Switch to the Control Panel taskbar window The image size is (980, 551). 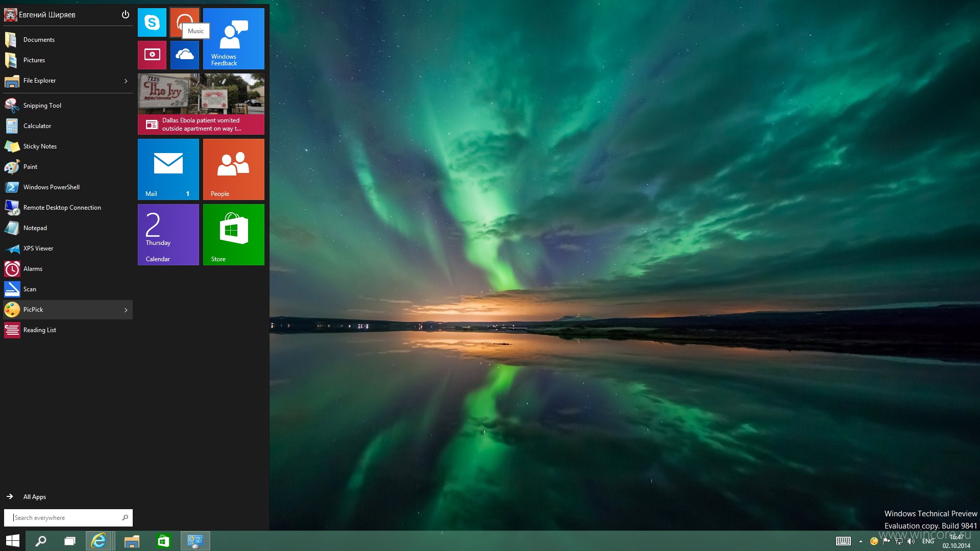tap(195, 541)
